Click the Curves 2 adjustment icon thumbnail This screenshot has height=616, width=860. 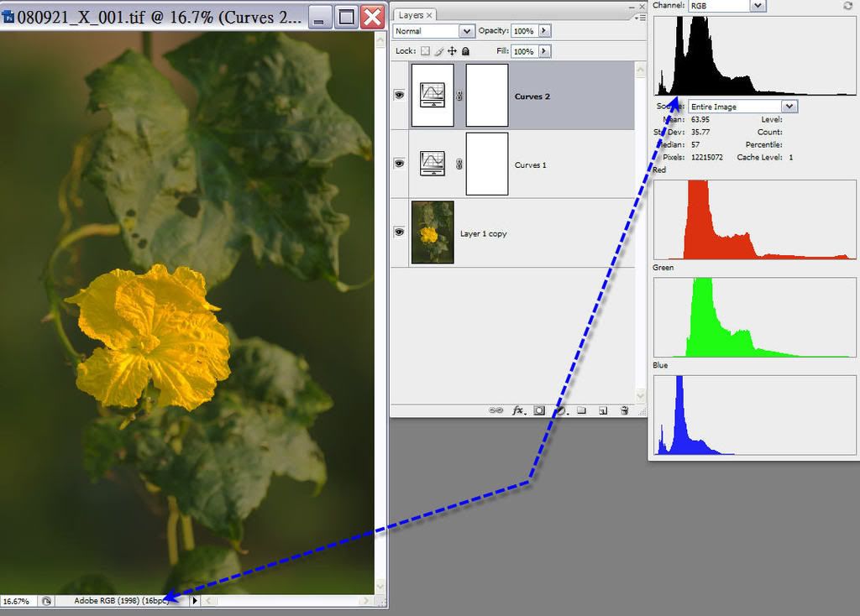pyautogui.click(x=433, y=95)
